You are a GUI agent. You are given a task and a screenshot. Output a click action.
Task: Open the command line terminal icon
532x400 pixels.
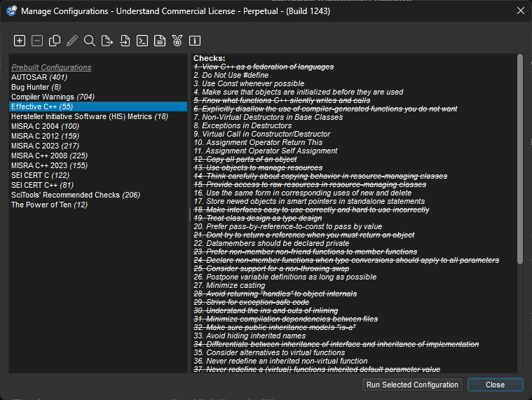click(x=142, y=41)
